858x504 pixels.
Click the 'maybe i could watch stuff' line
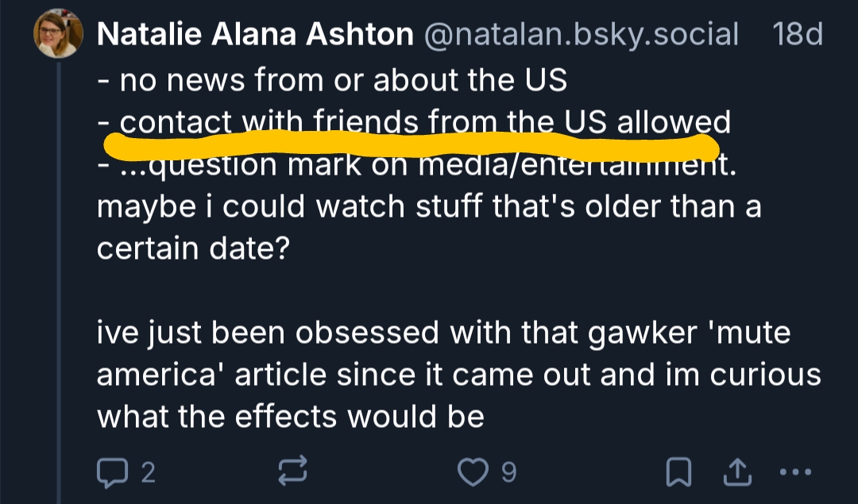pyautogui.click(x=428, y=206)
